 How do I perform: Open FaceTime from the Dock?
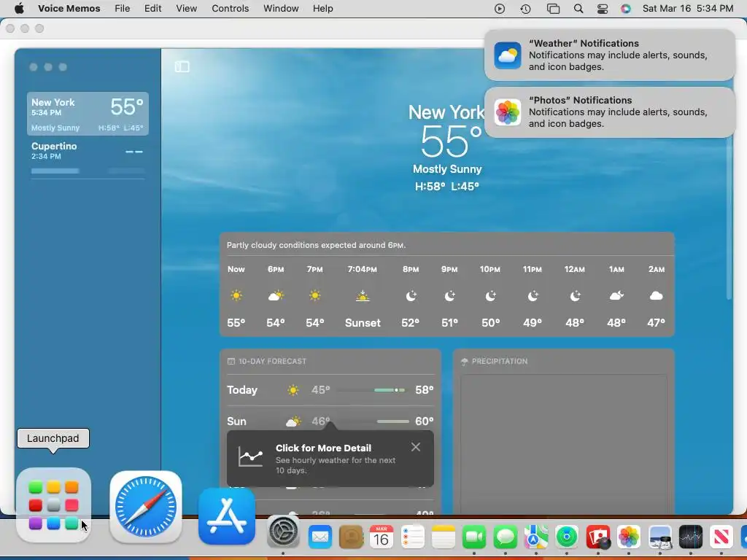tap(474, 537)
